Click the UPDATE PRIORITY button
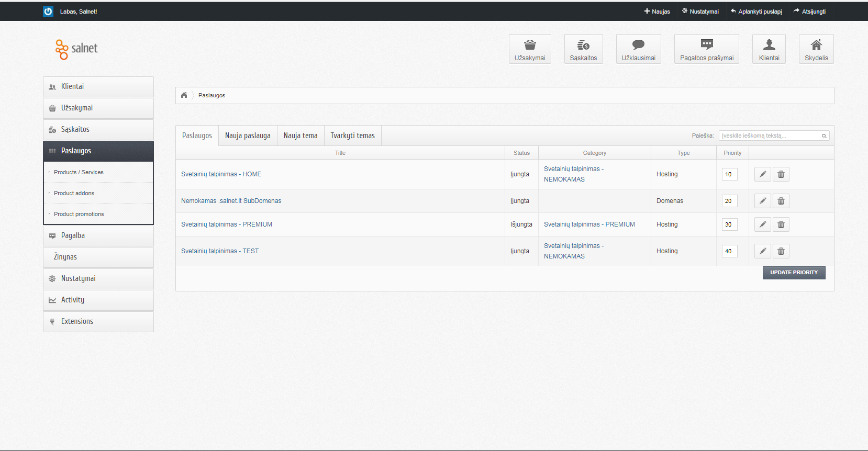868x451 pixels. [x=794, y=273]
